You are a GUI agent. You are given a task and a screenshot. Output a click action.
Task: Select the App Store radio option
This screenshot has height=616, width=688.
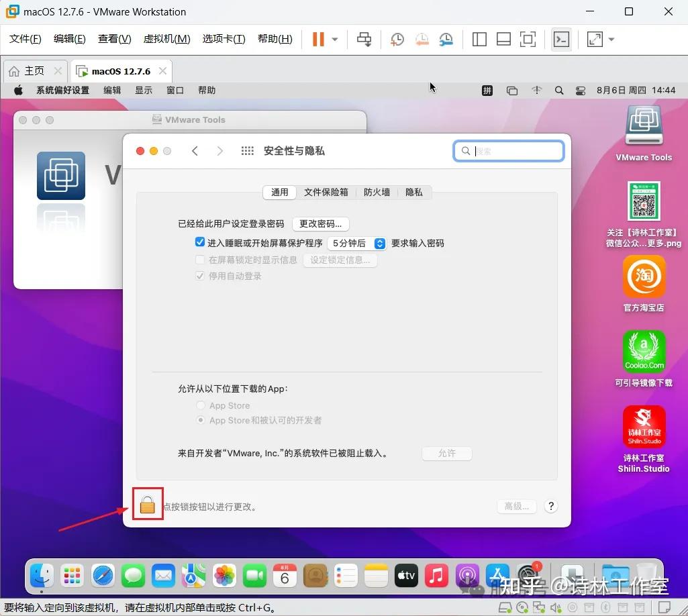[201, 405]
